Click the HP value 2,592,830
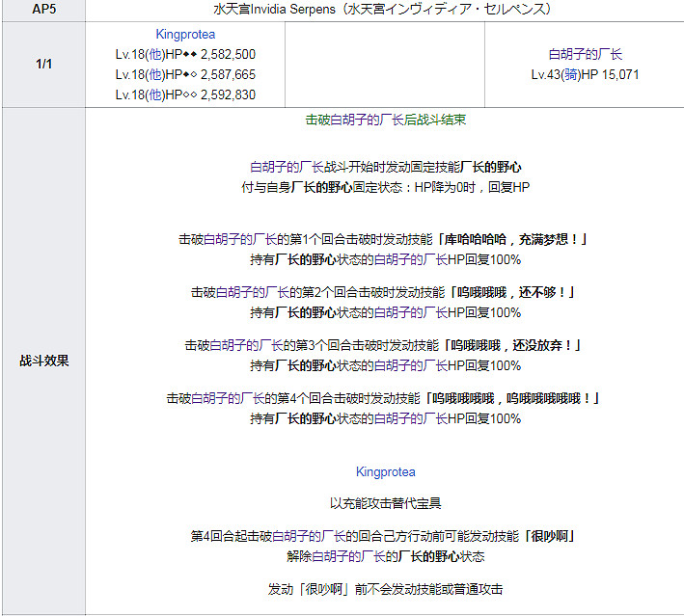The width and height of the screenshot is (684, 616). point(228,94)
